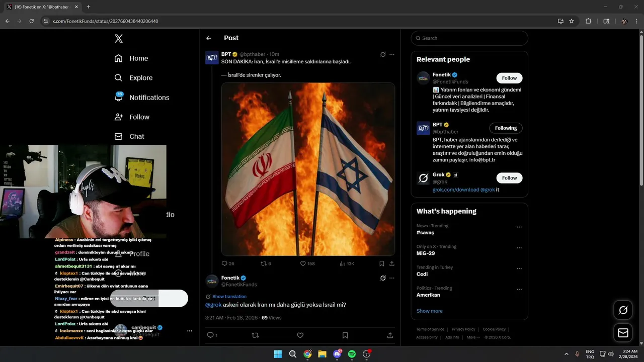This screenshot has height=362, width=644.
Task: Follow Fonetik in Relevant people
Action: tap(509, 78)
